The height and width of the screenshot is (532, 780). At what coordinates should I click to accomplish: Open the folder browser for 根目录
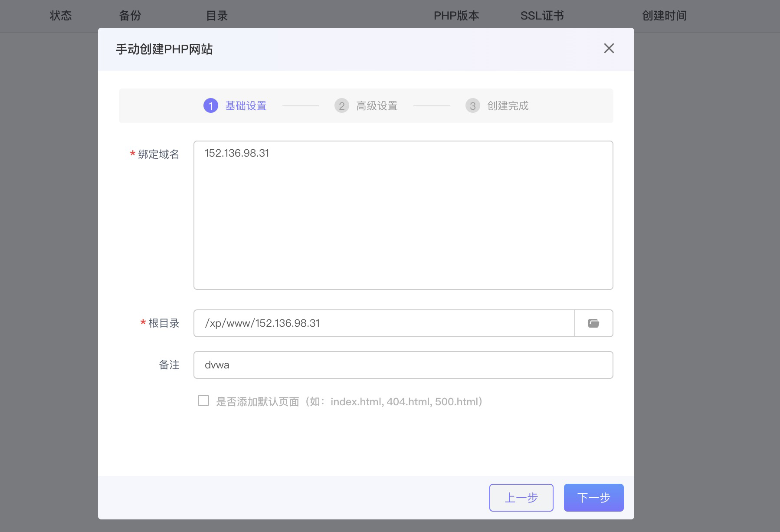coord(594,323)
